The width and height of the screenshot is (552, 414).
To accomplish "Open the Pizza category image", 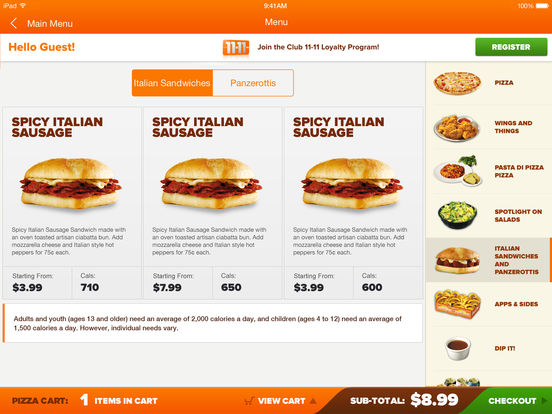I will tap(457, 83).
